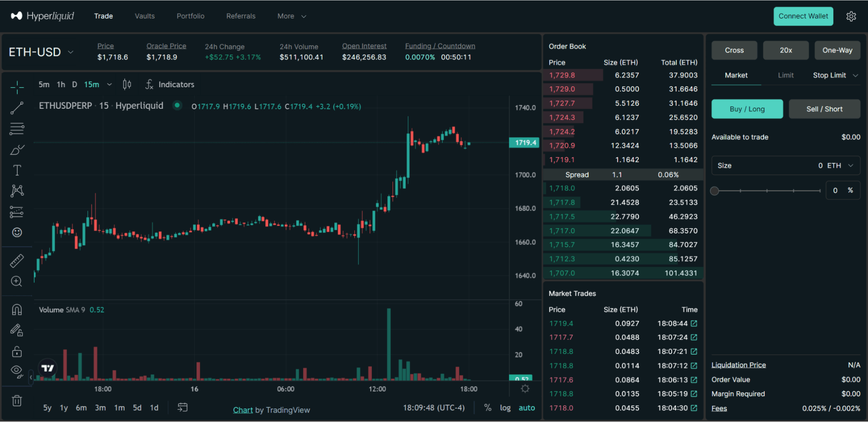Select the Buy / Long button
The height and width of the screenshot is (422, 868).
tap(747, 109)
